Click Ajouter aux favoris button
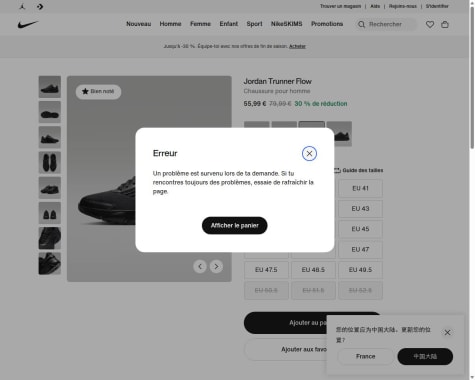This screenshot has height=380, width=475. click(x=286, y=350)
